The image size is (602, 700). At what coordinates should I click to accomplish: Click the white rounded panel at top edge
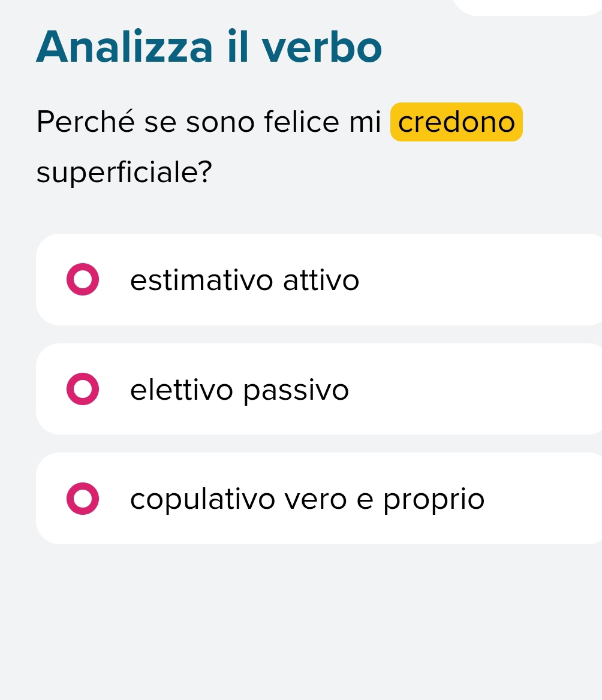click(x=528, y=6)
